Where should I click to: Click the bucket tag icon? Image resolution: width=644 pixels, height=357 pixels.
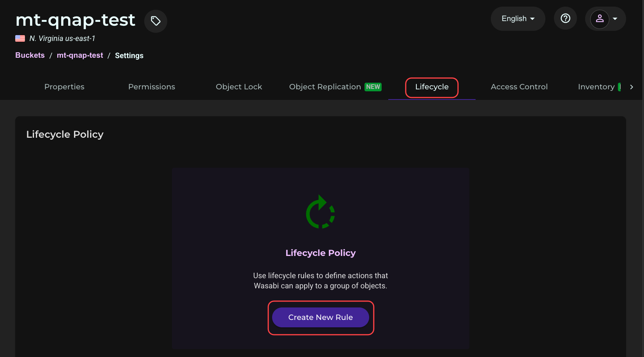tap(156, 21)
